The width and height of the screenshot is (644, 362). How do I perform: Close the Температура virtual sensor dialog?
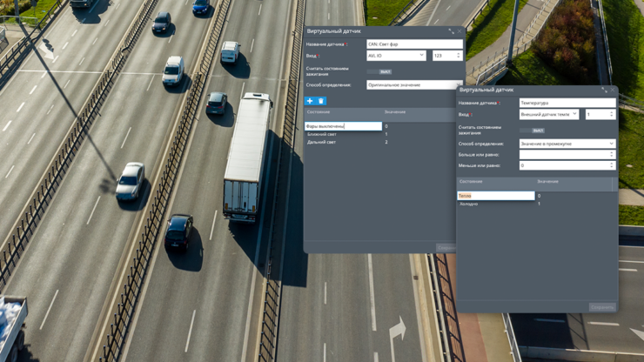tap(613, 90)
